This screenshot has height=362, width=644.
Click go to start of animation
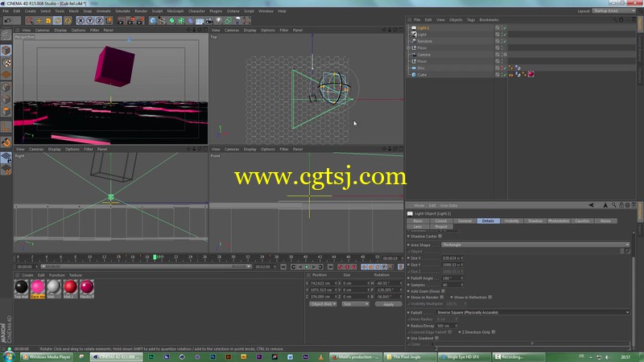[x=283, y=267]
